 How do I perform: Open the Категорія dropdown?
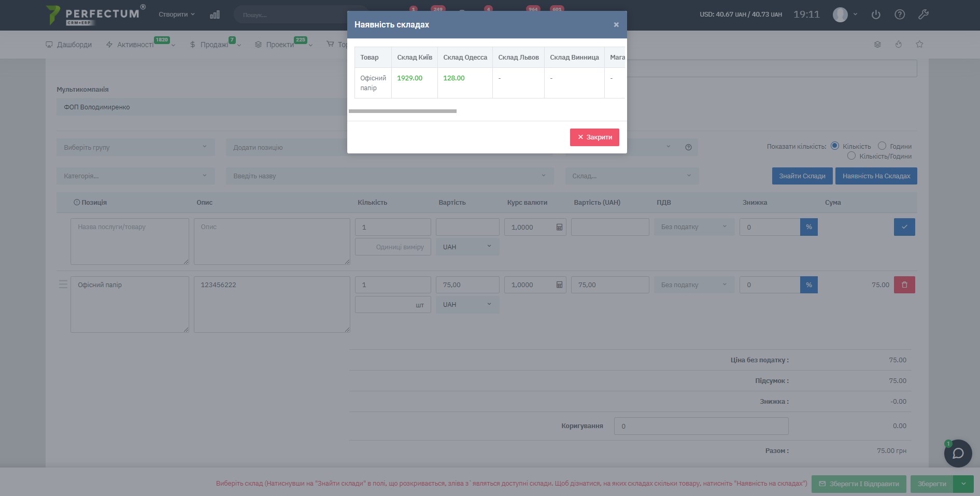135,176
